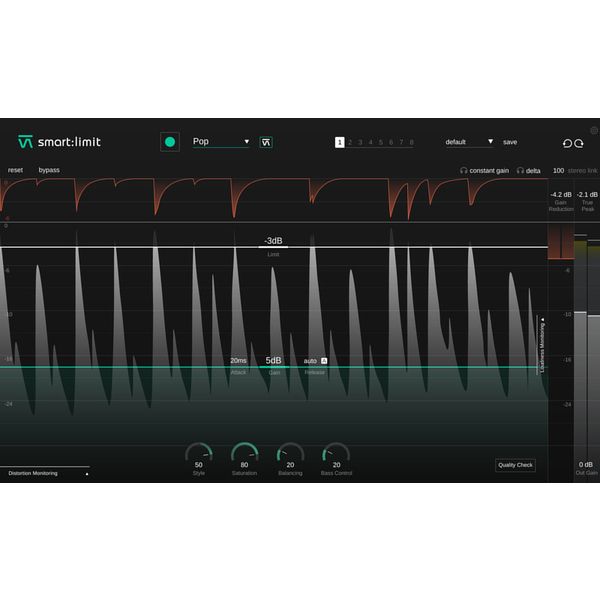The image size is (600, 600).
Task: Toggle the auto release A button
Action: tap(324, 361)
